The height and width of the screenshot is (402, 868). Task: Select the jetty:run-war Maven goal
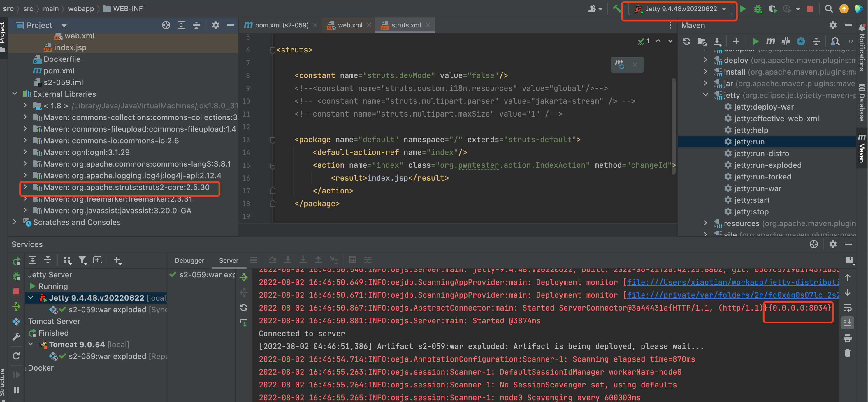tap(757, 188)
